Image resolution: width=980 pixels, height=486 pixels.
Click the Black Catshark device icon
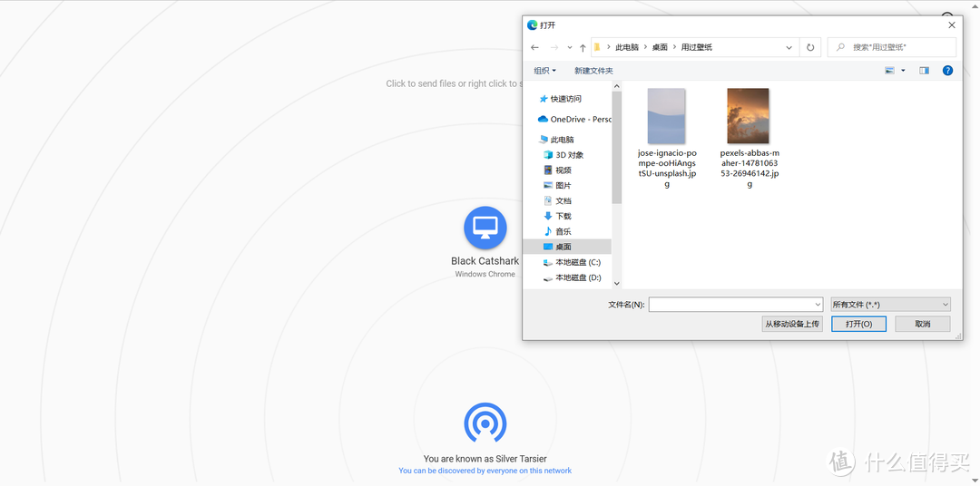tap(485, 227)
